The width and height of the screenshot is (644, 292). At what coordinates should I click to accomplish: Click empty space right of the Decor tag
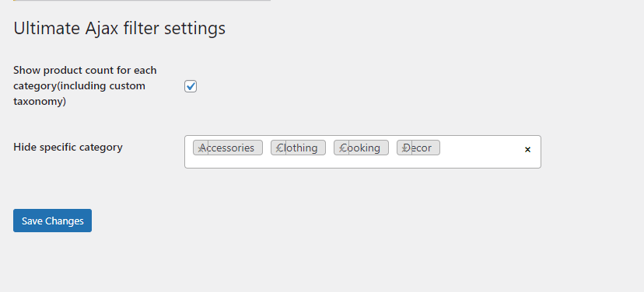click(481, 148)
